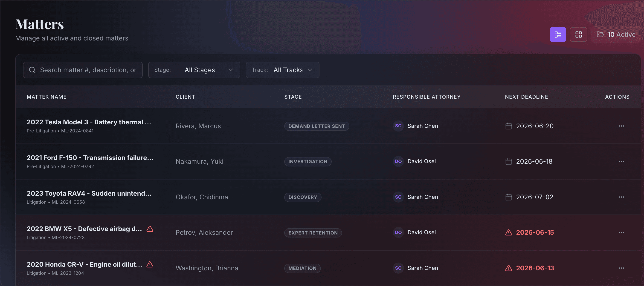Select client Nakamura, Yuki
Image resolution: width=644 pixels, height=286 pixels.
coord(200,162)
